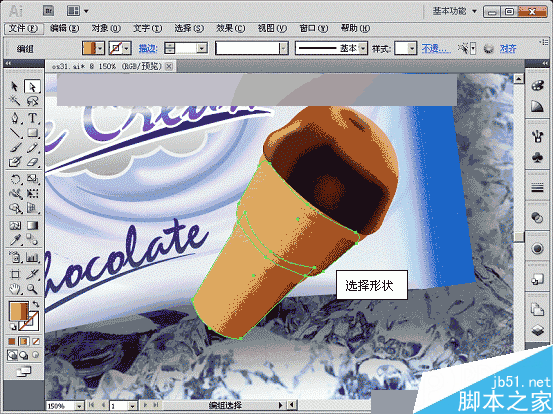Screen dimensions: 553x414
Task: Open Arrange Documents dropdown arrow
Action: 86,11
